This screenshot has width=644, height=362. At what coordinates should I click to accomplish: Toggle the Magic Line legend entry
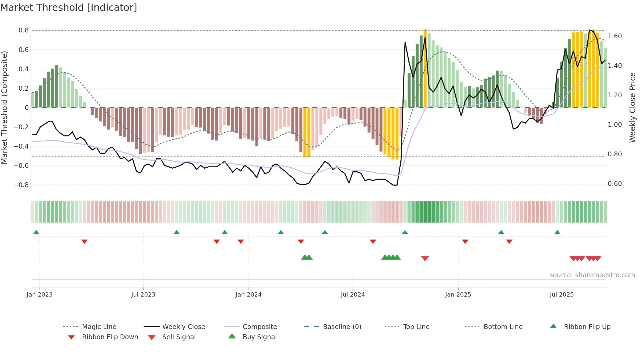90,327
